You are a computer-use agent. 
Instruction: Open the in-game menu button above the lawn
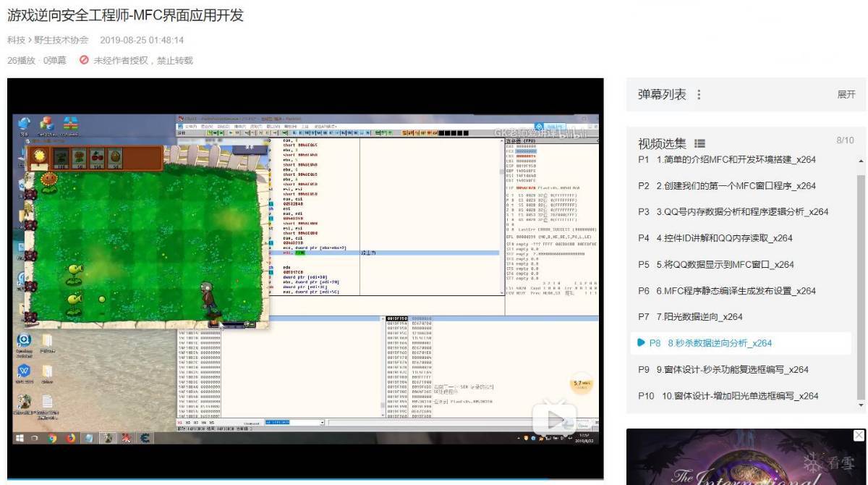(249, 147)
